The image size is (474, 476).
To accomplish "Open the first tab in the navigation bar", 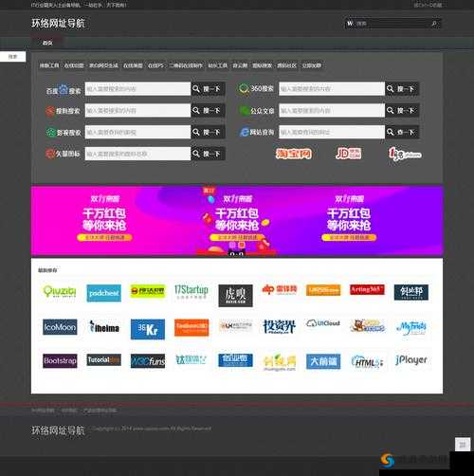I will coord(47,43).
